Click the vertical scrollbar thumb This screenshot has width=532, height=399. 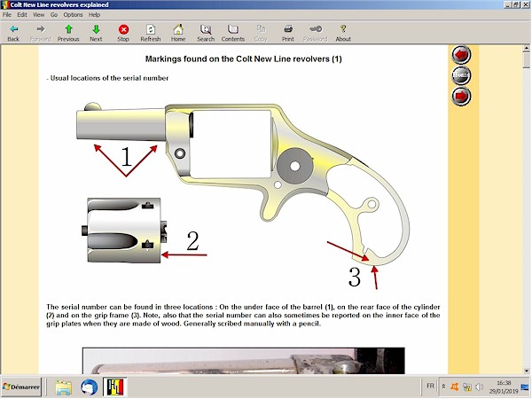coord(527,60)
